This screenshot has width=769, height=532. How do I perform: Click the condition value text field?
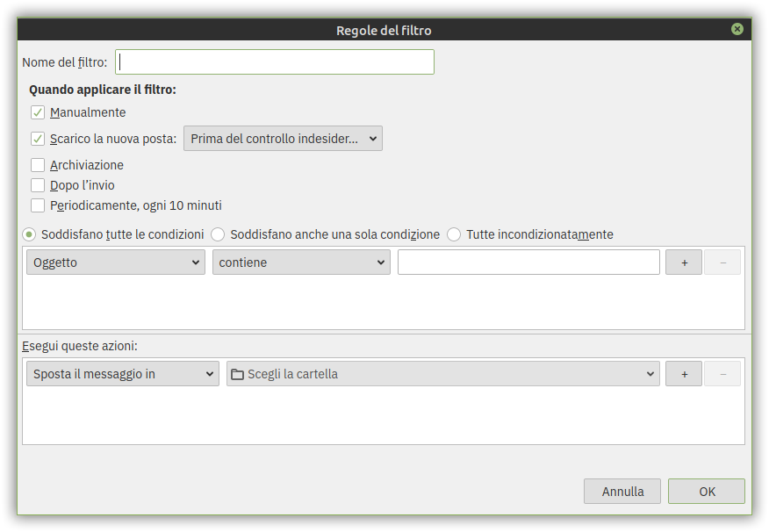pyautogui.click(x=528, y=262)
